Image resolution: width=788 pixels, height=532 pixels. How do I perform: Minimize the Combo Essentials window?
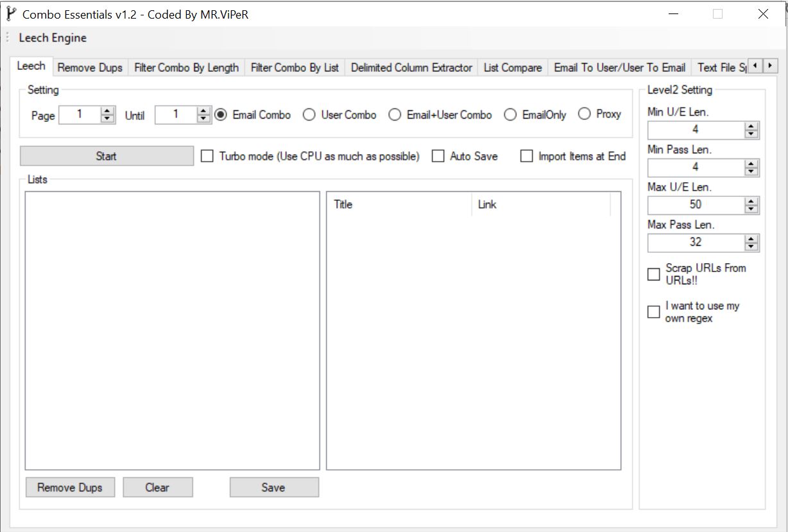674,13
